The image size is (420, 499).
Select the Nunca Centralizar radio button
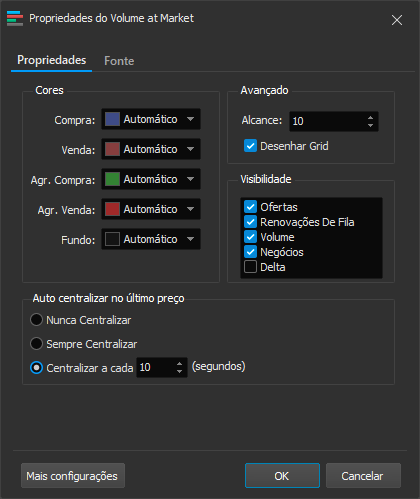36,320
